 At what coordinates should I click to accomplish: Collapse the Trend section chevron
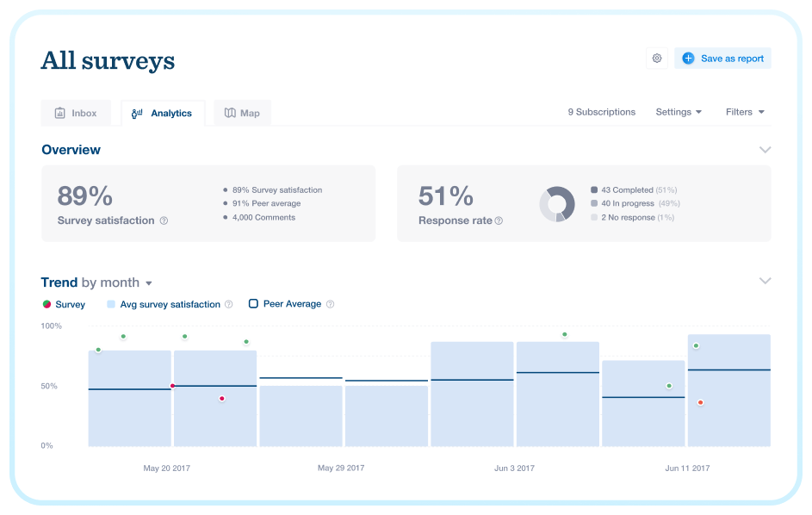tap(765, 281)
